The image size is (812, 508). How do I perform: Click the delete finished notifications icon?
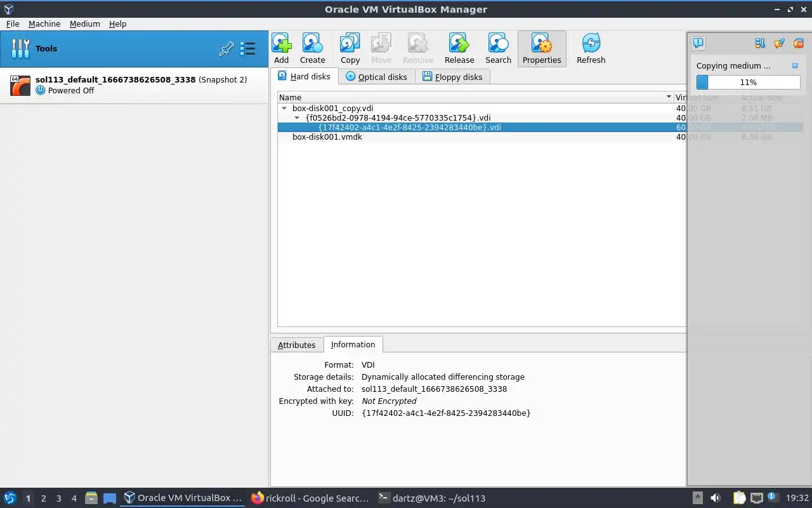799,43
